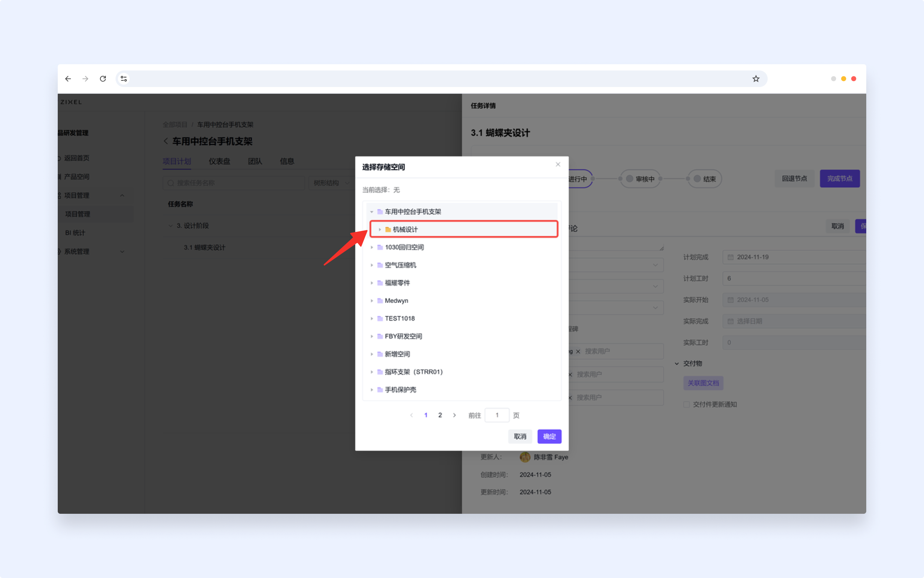Image resolution: width=924 pixels, height=578 pixels.
Task: Expand 系统管理 sidebar group
Action: (x=122, y=252)
